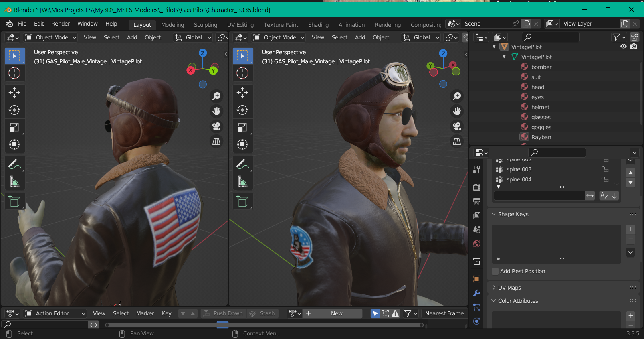Open the World properties tab icon
Screen dimensions: 644x339
tap(476, 244)
